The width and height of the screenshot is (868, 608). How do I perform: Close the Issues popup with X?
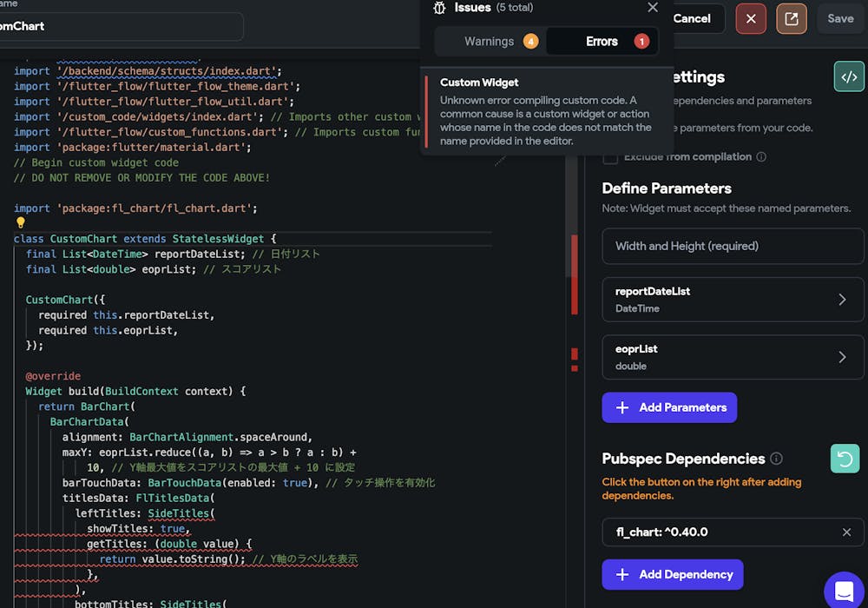pos(653,8)
